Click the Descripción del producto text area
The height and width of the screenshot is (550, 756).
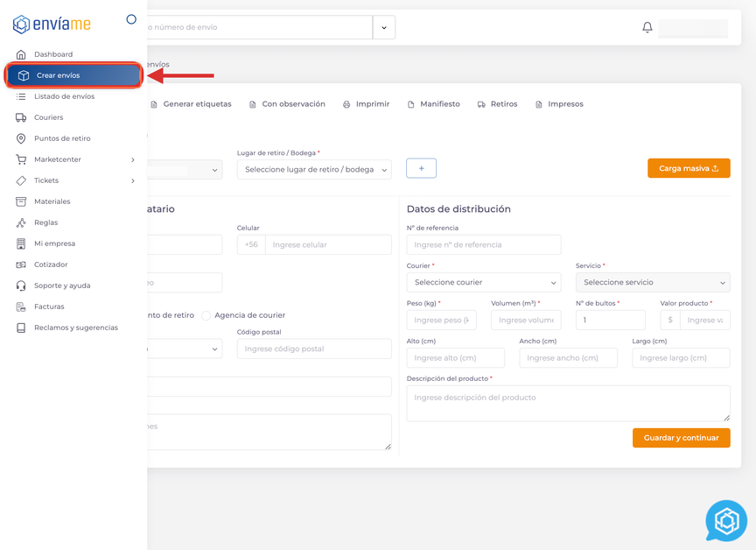(568, 403)
